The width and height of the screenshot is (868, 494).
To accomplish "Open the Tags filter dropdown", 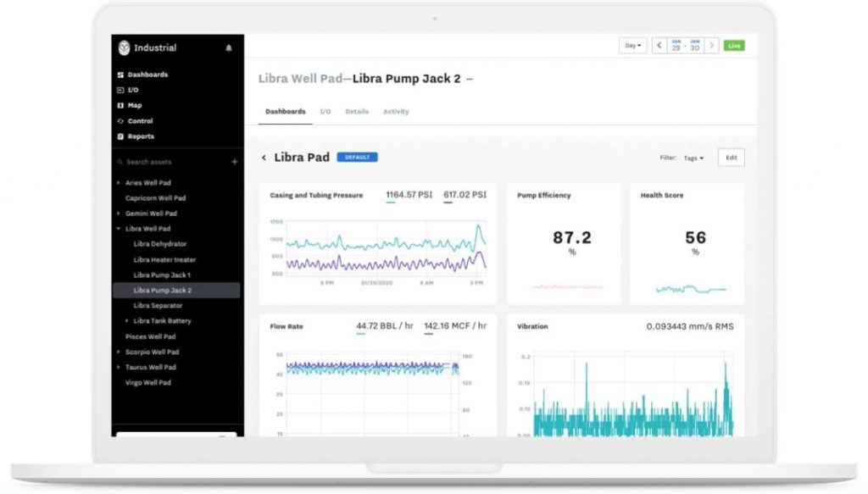I will [x=693, y=158].
